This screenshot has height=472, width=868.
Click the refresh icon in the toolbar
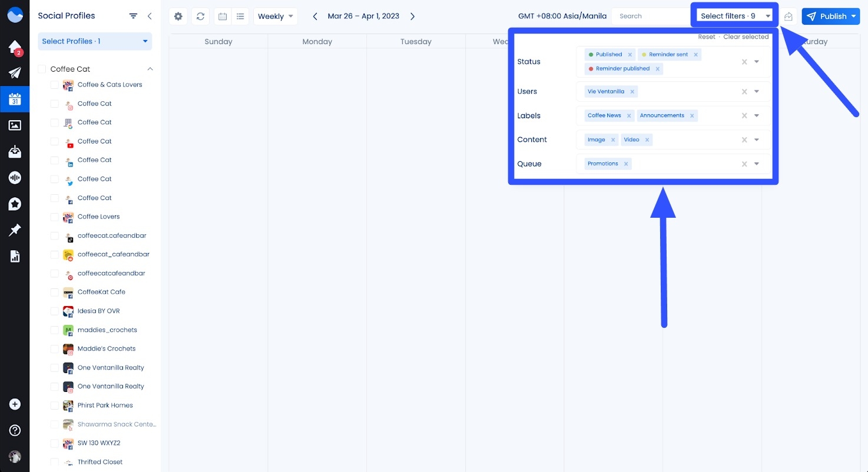pos(200,16)
